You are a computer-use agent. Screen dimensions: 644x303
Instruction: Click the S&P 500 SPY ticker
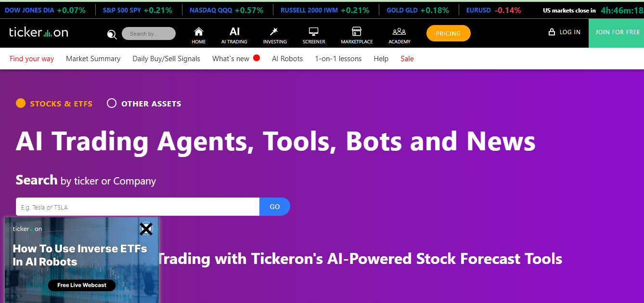tap(138, 10)
